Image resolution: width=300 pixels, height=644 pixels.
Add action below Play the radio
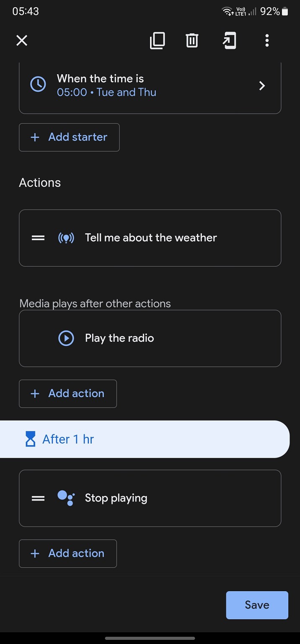pyautogui.click(x=68, y=394)
